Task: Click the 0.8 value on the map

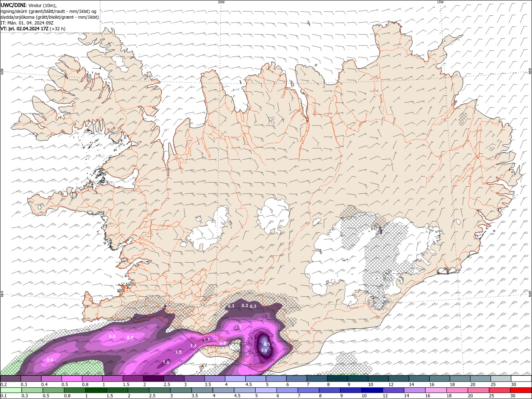Action: [x=223, y=343]
